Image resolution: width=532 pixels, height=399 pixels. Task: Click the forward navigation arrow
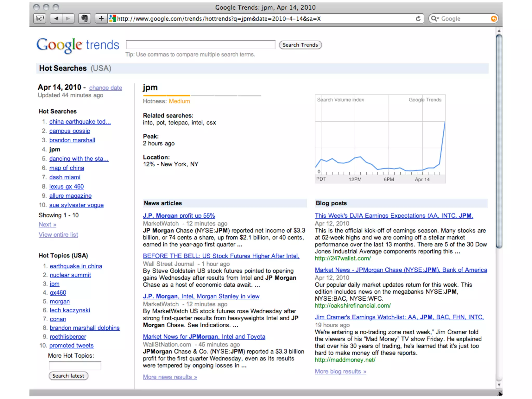pyautogui.click(x=68, y=18)
